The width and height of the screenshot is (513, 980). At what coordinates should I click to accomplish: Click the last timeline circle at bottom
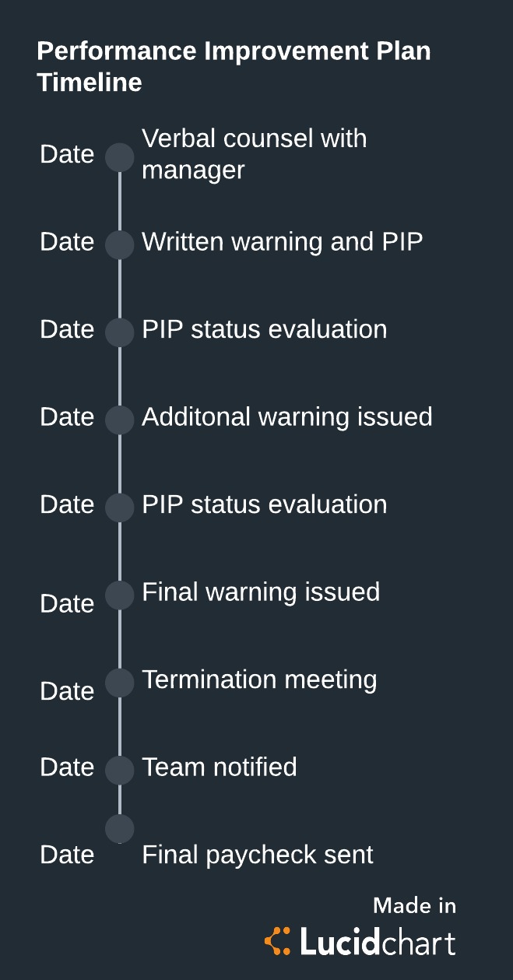click(x=120, y=828)
